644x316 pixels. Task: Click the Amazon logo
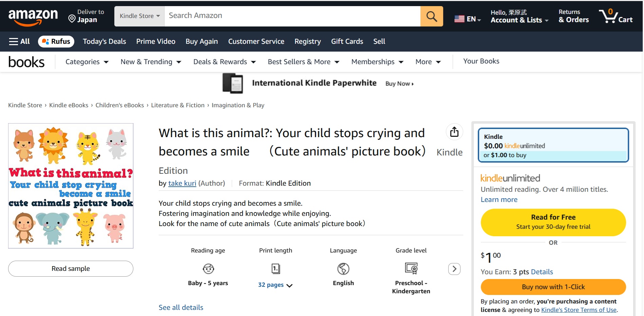click(33, 16)
